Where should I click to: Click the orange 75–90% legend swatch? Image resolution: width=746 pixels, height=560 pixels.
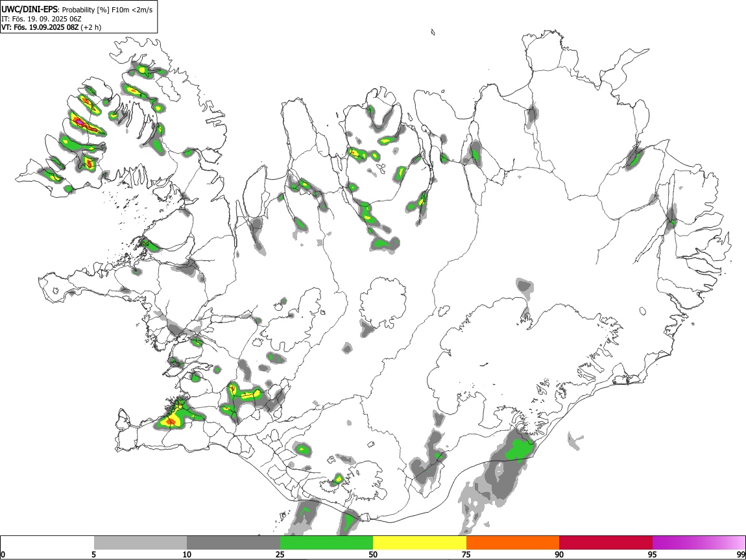512,543
